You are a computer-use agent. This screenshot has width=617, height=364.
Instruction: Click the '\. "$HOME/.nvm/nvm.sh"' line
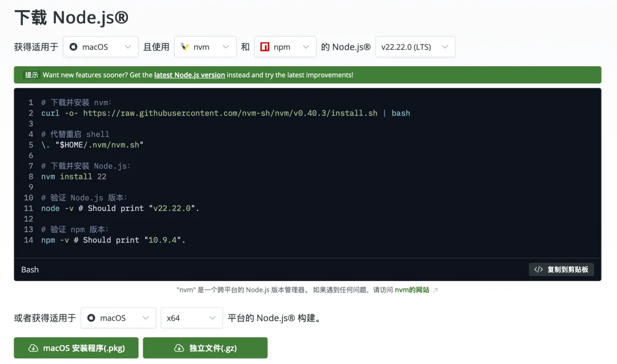tap(92, 145)
